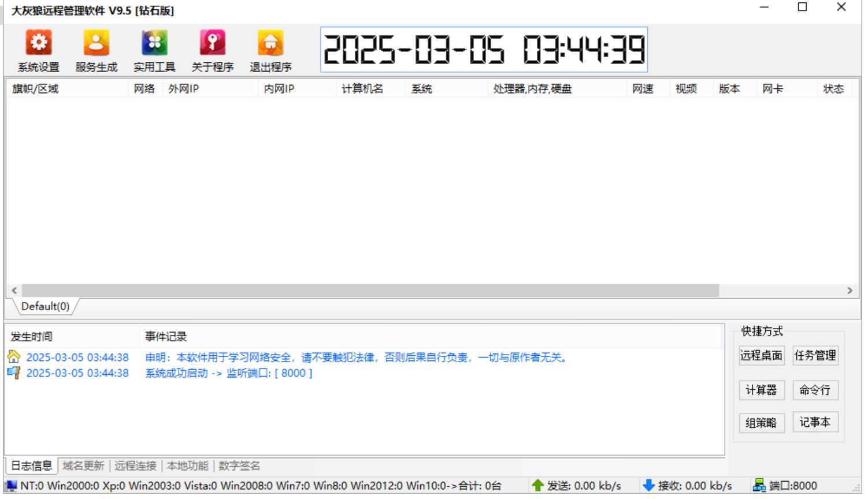Open the 远程连接 tab
Screen dimensions: 868x499
(135, 466)
